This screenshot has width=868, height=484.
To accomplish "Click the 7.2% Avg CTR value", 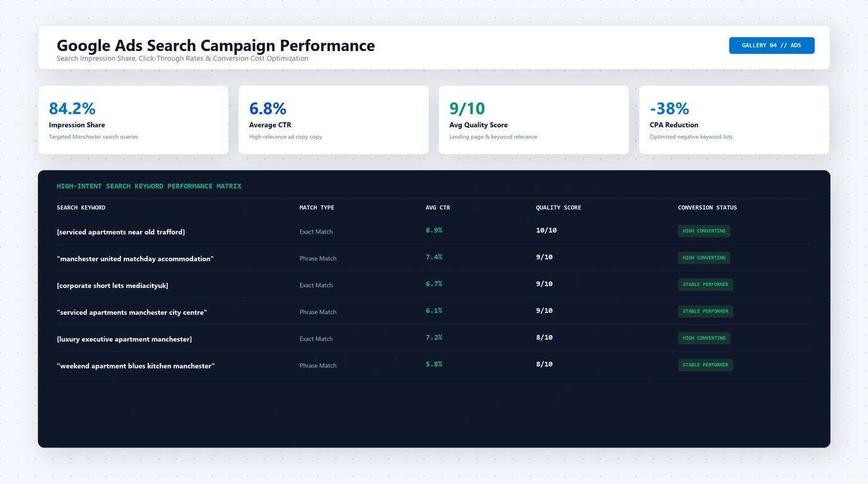I will [434, 338].
